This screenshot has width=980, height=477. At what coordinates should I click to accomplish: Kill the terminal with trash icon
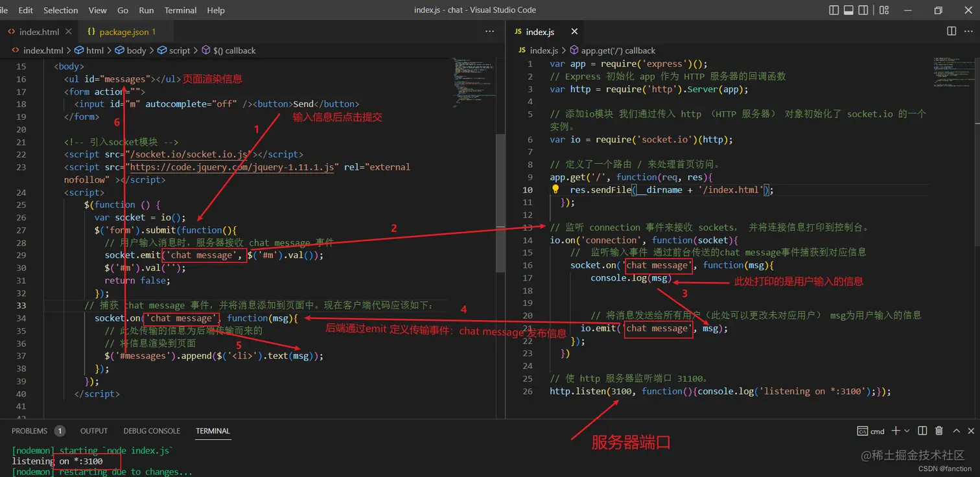(939, 431)
